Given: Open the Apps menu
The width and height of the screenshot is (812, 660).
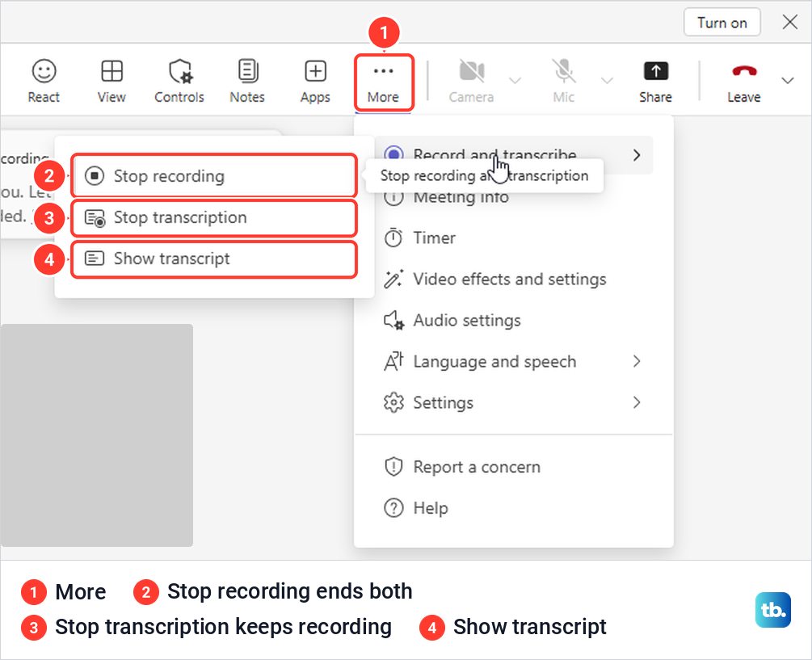Looking at the screenshot, I should point(315,82).
